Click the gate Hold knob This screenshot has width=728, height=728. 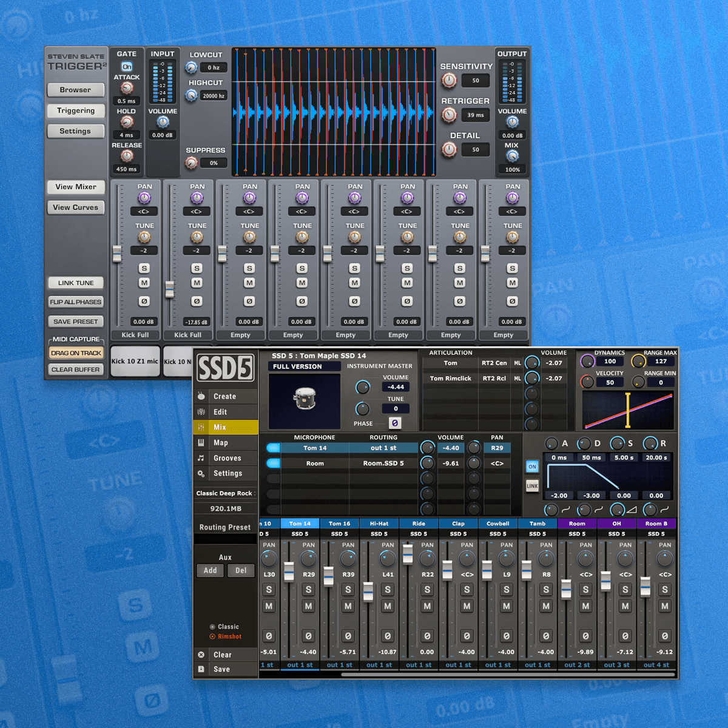coord(127,122)
